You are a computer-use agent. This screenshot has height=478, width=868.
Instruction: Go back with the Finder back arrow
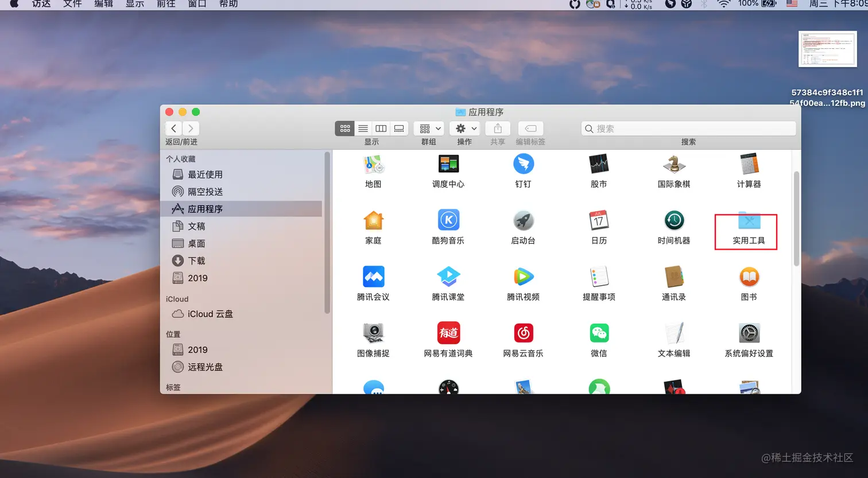pos(174,129)
